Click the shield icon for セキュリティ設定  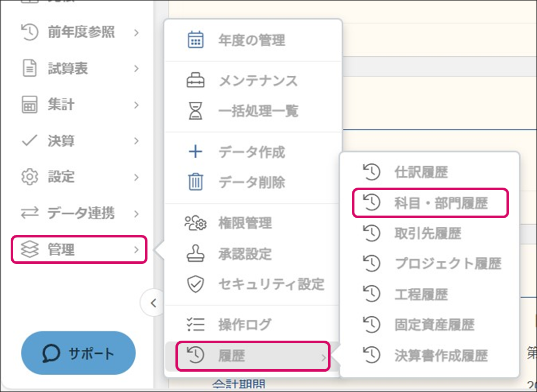196,284
